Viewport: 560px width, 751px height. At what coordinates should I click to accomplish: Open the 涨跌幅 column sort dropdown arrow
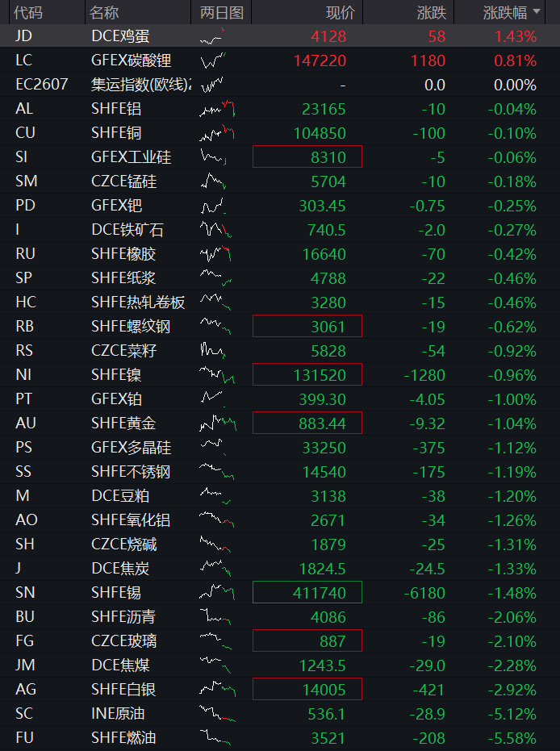click(537, 11)
